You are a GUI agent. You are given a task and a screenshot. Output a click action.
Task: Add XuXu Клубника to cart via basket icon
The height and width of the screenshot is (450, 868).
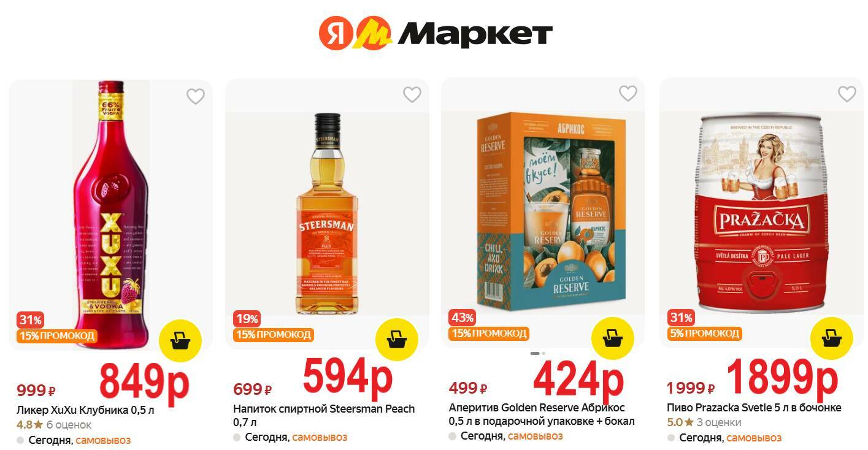point(180,340)
